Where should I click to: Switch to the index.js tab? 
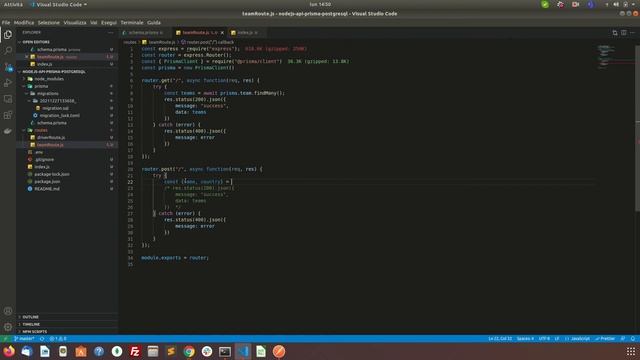point(245,33)
